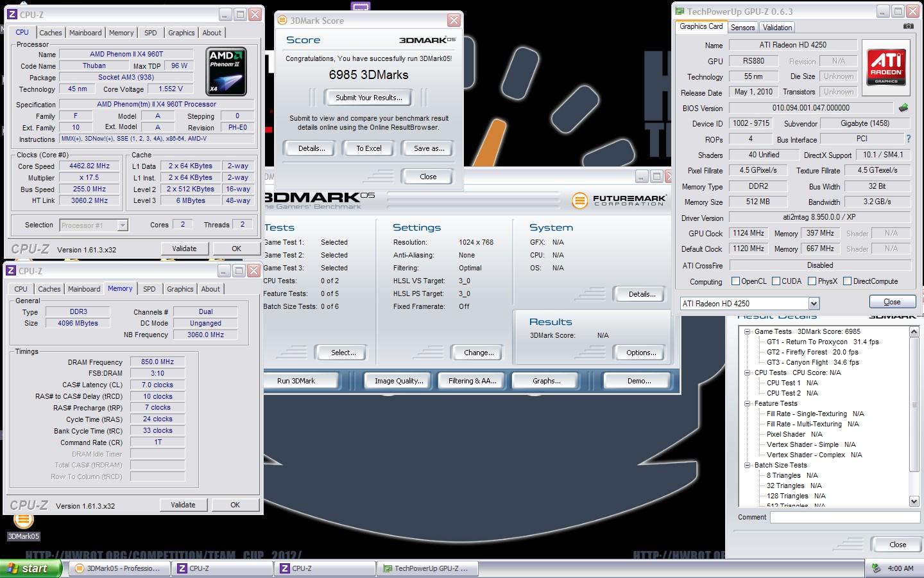Viewport: 924px width, 578px height.
Task: Click OK in the CPU-Z Memory window
Action: (235, 505)
